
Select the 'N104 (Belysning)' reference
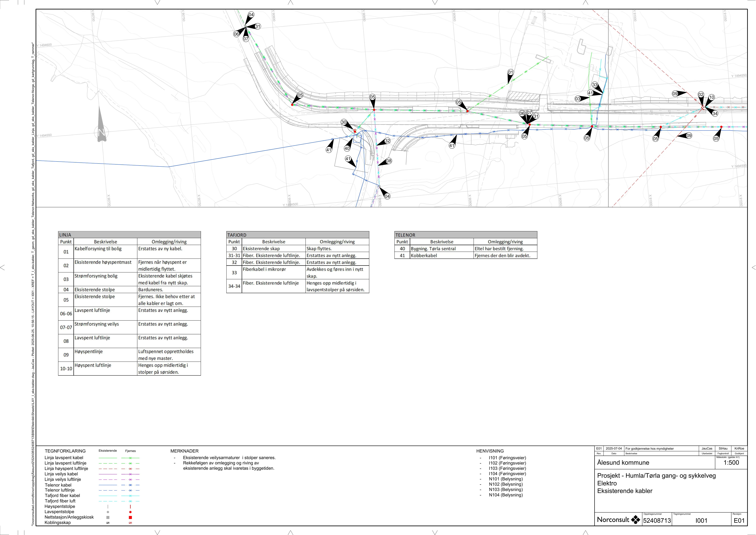tap(506, 495)
